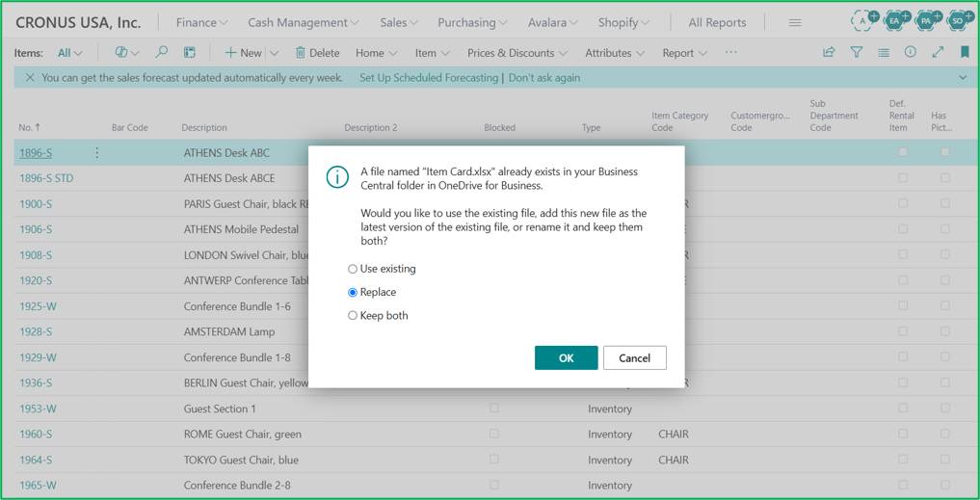Expand the Cash Management menu
The width and height of the screenshot is (980, 500).
[304, 22]
